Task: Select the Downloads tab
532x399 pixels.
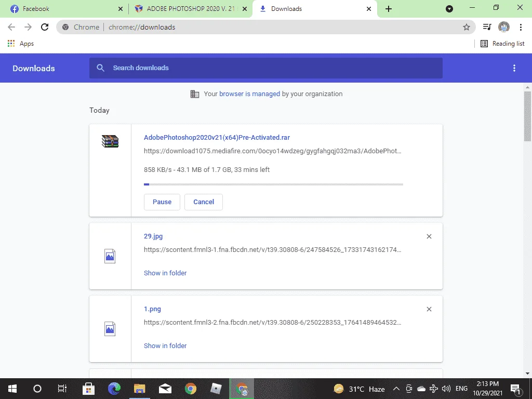Action: click(314, 9)
